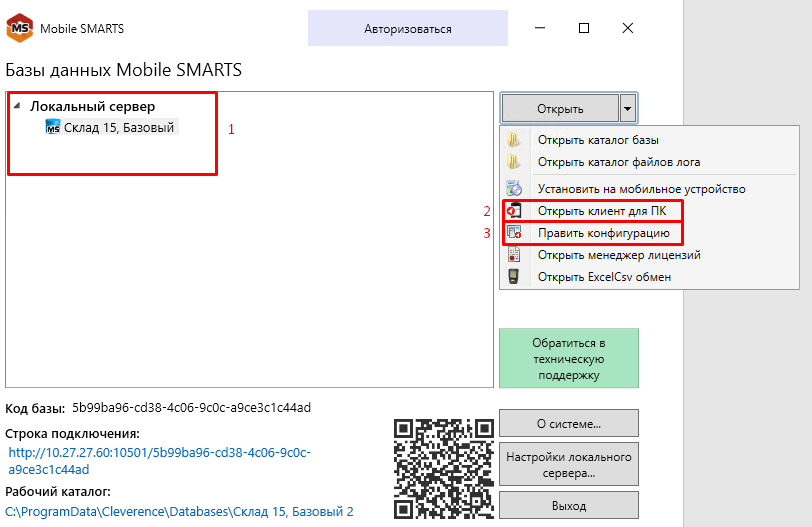Click the edit configuration icon
The width and height of the screenshot is (812, 527).
[514, 232]
